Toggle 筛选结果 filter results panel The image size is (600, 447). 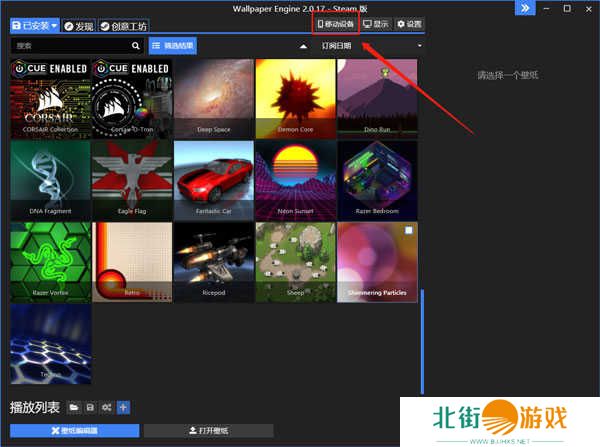tap(174, 45)
